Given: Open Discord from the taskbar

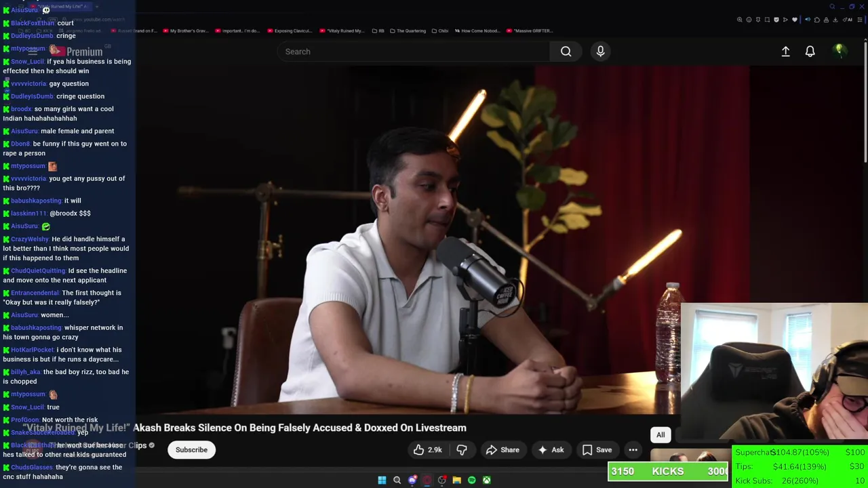Looking at the screenshot, I should 412,480.
